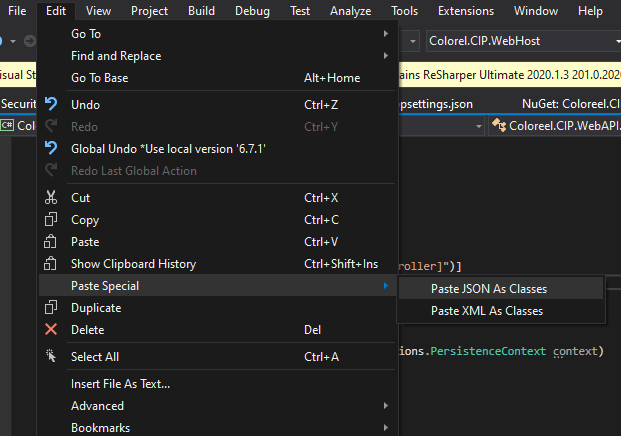This screenshot has width=621, height=436.
Task: Click the Copy pages icon
Action: pos(51,219)
